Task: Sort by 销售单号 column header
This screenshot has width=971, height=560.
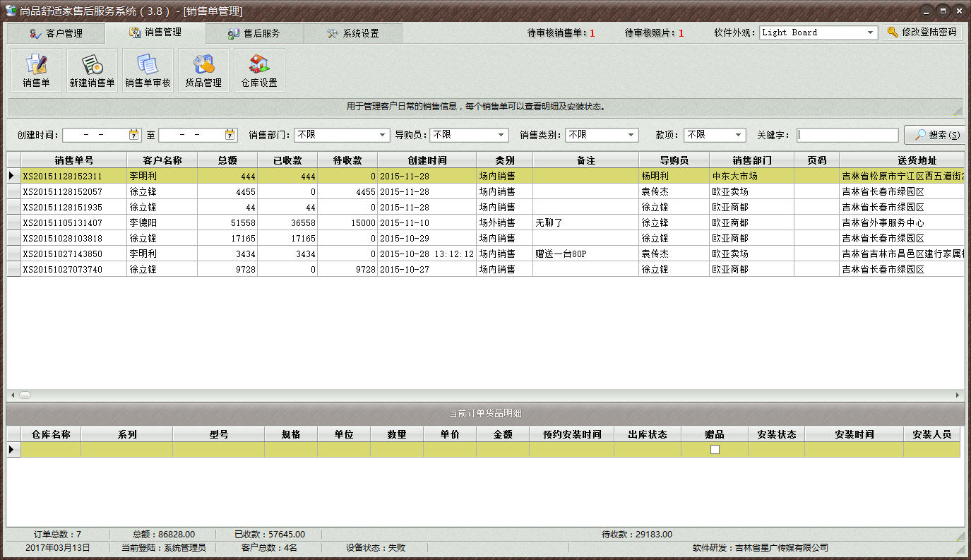Action: [74, 160]
